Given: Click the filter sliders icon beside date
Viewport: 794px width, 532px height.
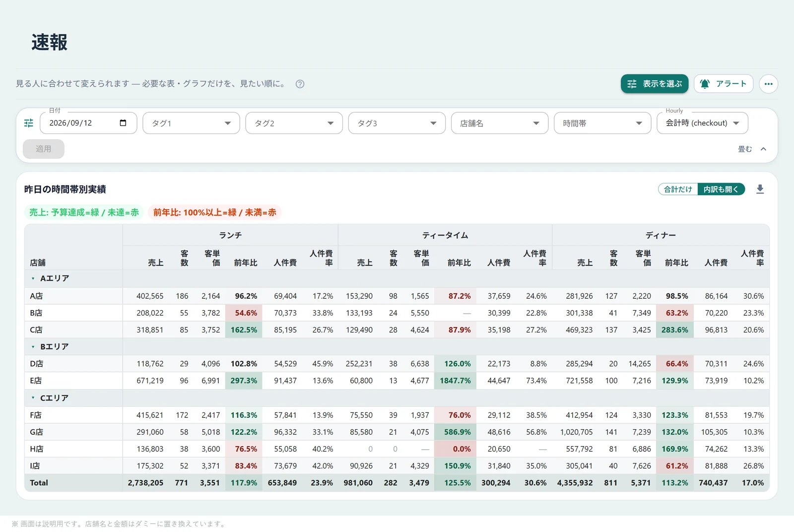Looking at the screenshot, I should tap(29, 123).
